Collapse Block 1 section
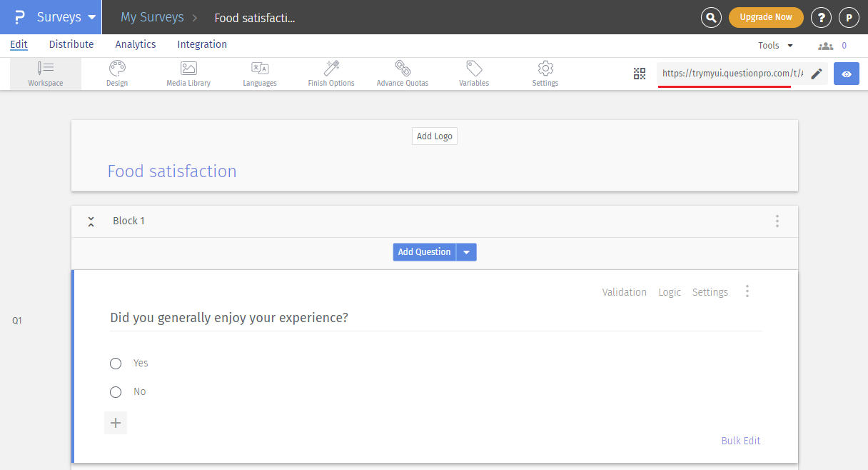Image resolution: width=868 pixels, height=470 pixels. click(91, 221)
